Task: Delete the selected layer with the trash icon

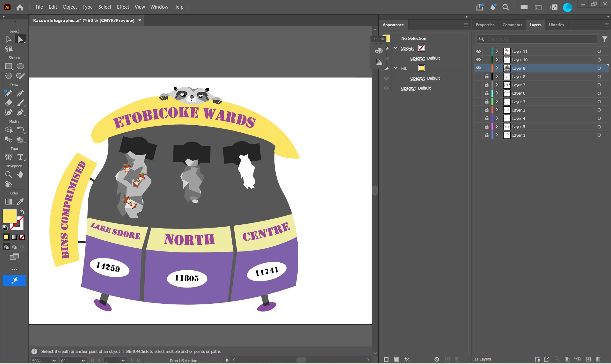Action: (x=598, y=359)
